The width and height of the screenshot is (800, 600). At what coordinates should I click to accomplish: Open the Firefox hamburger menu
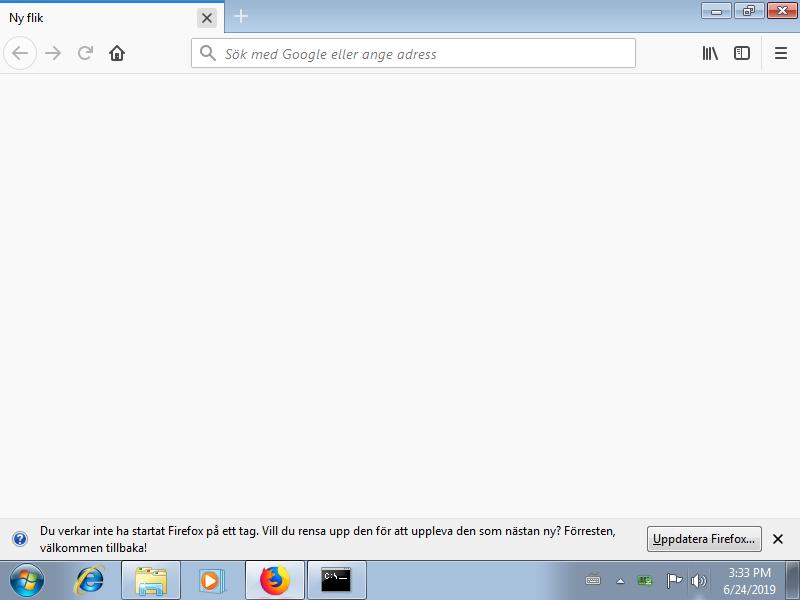[781, 53]
